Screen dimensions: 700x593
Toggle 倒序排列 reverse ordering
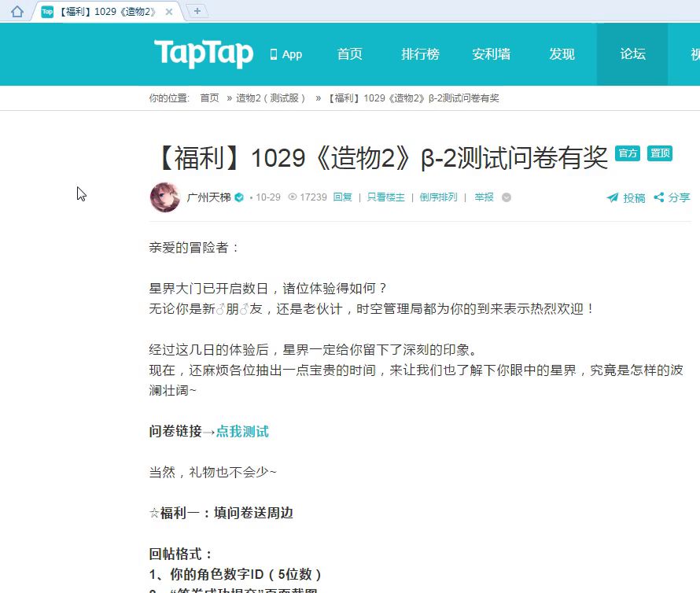438,197
